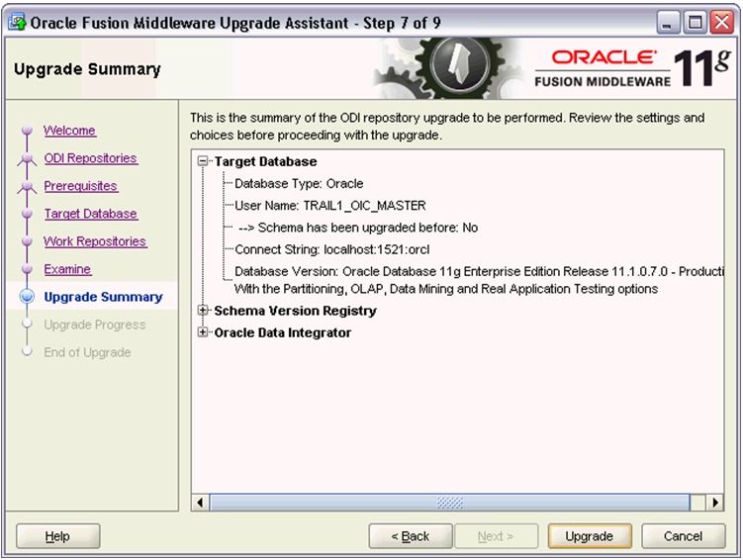743x560 pixels.
Task: Click the Target Database step bullet icon
Action: click(27, 214)
